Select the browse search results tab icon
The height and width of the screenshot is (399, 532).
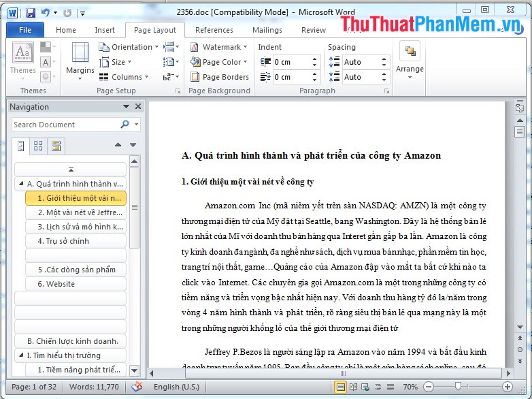pos(56,146)
